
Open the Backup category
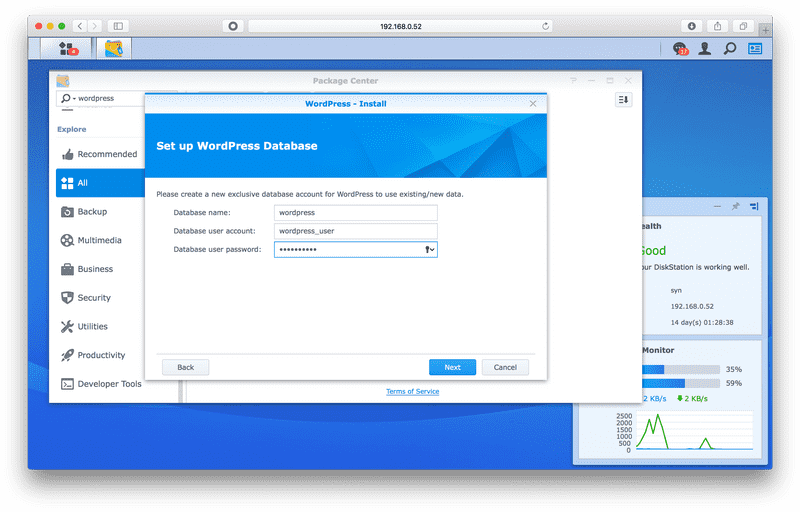tap(92, 212)
